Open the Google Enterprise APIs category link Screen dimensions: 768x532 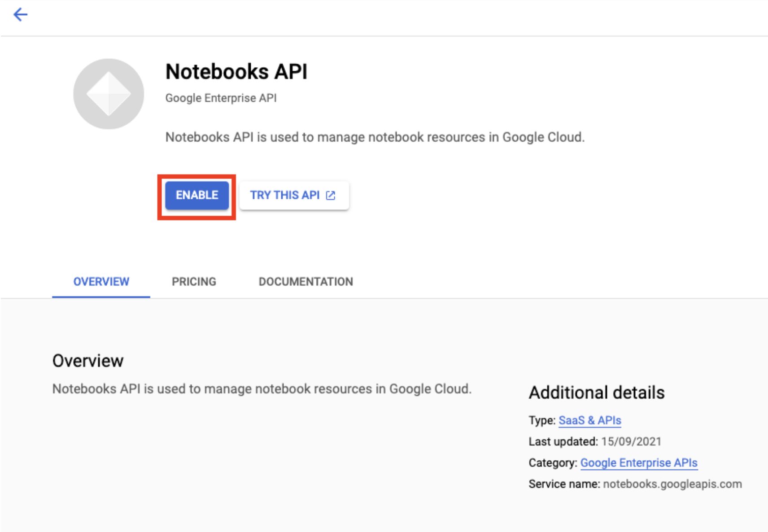[x=639, y=462]
